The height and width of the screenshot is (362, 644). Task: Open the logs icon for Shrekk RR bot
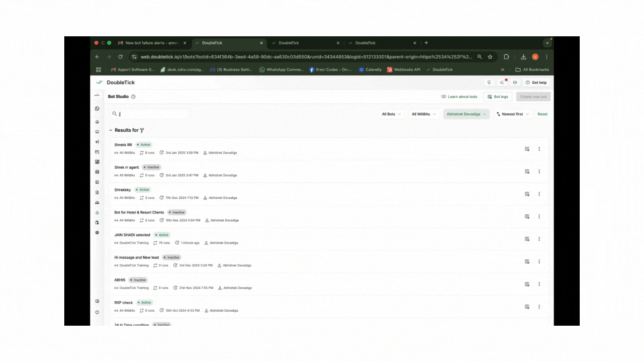point(527,149)
